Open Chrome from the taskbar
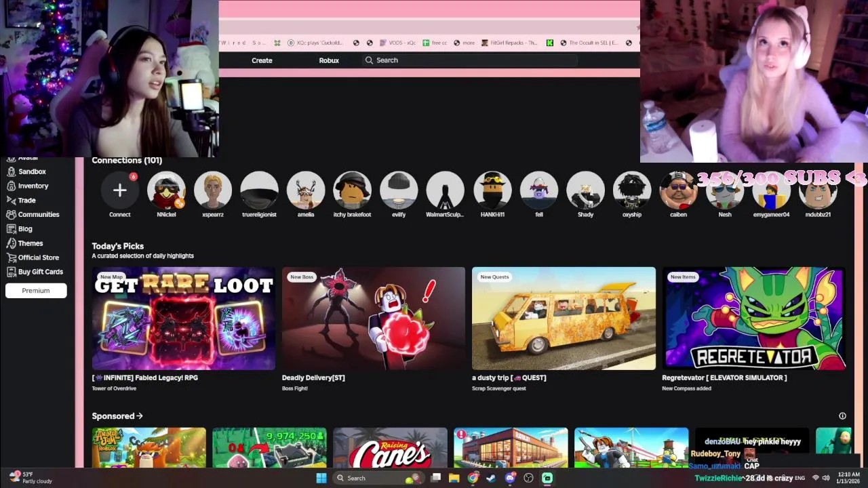This screenshot has width=868, height=488. pos(473,478)
